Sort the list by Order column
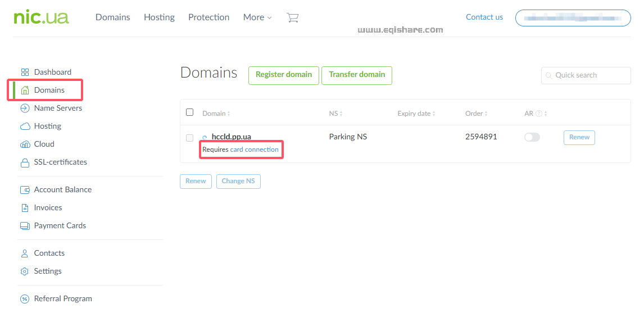 (x=477, y=114)
